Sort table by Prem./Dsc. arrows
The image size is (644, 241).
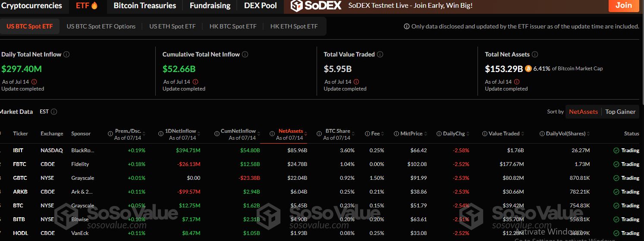[145, 134]
